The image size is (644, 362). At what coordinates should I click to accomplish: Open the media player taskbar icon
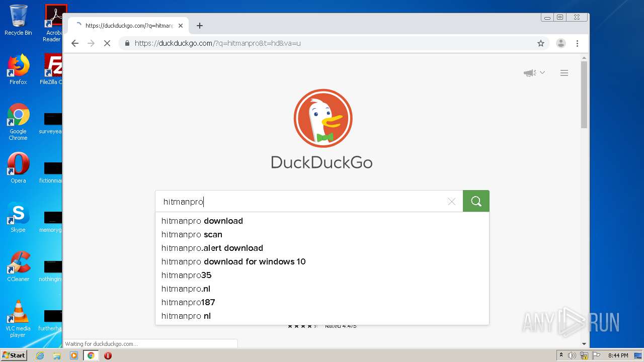point(74,355)
